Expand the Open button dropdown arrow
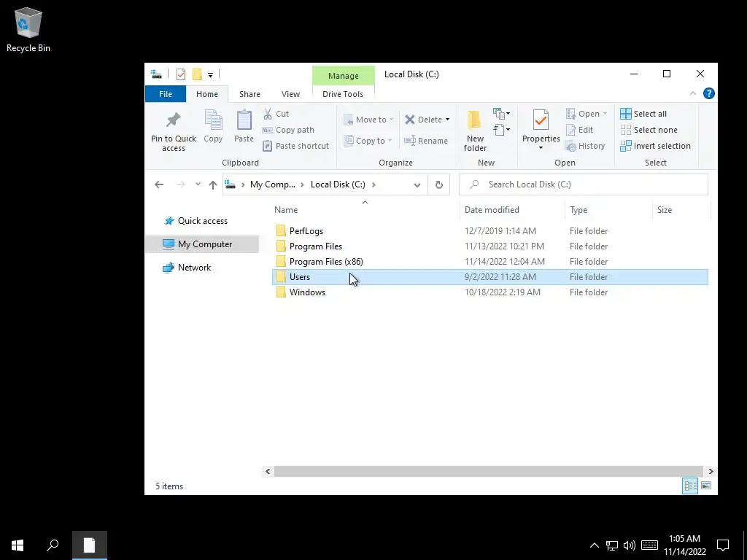 click(605, 114)
